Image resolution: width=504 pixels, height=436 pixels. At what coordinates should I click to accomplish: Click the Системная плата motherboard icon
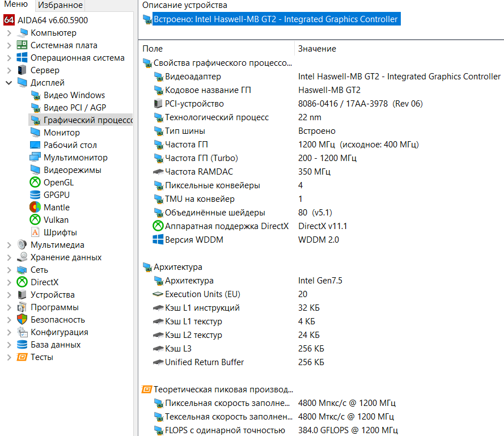pos(22,45)
